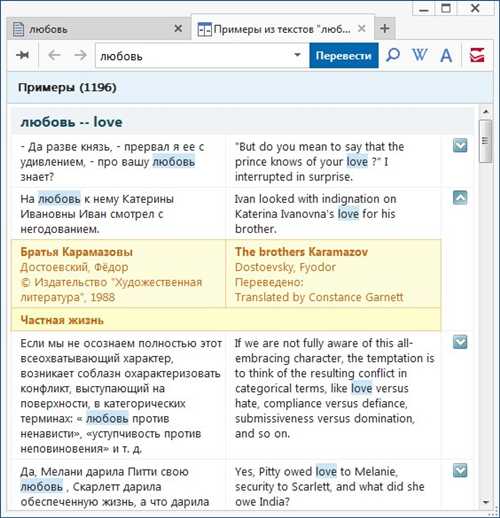This screenshot has height=518, width=500.
Task: Close the любовь tab
Action: 178,29
